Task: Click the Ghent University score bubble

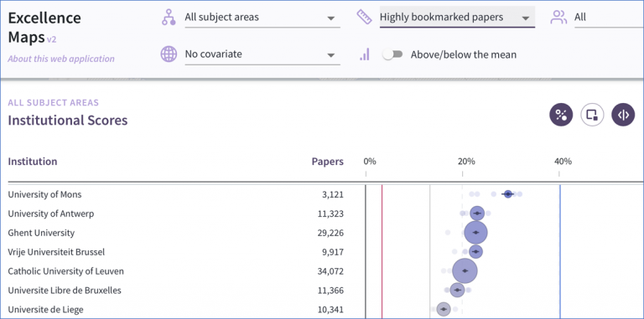Action: (x=475, y=233)
